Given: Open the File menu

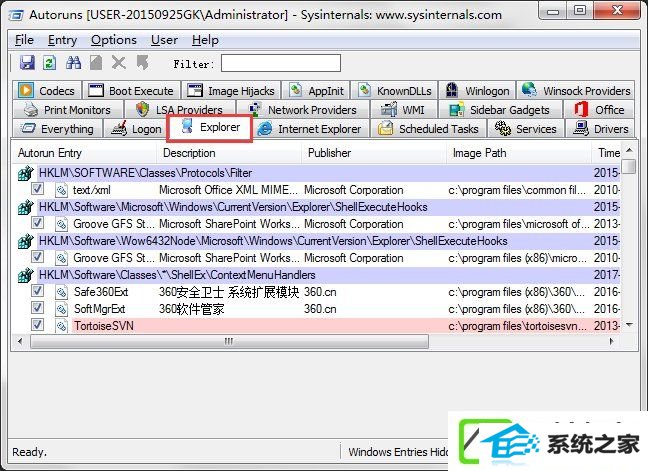Looking at the screenshot, I should 24,40.
